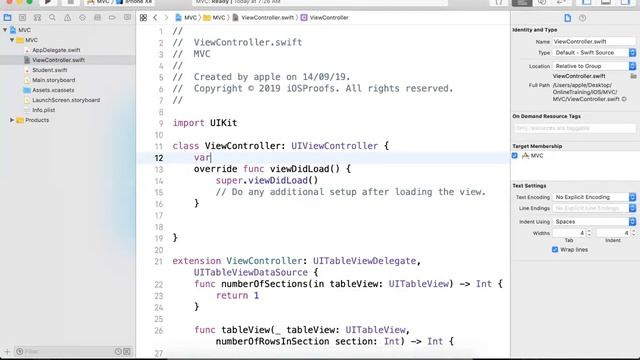
Task: Open the Library braces button
Action: coord(499,2)
